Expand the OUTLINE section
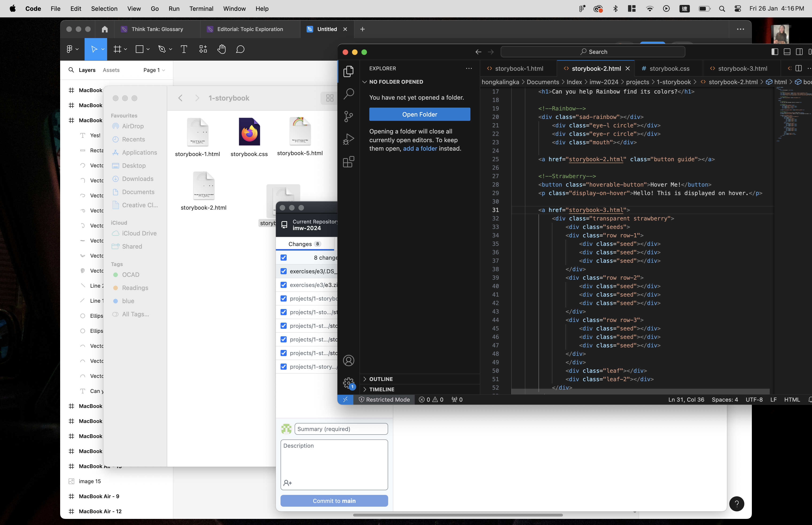The height and width of the screenshot is (525, 812). (381, 379)
